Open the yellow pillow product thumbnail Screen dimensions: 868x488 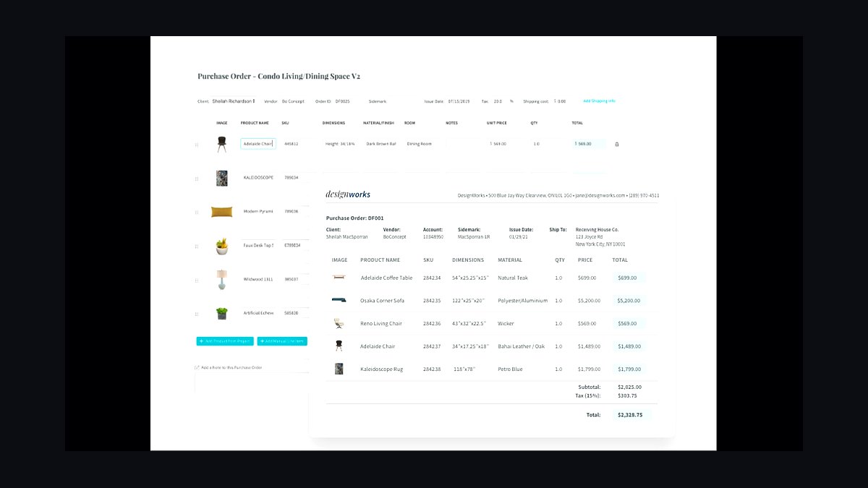pyautogui.click(x=222, y=212)
